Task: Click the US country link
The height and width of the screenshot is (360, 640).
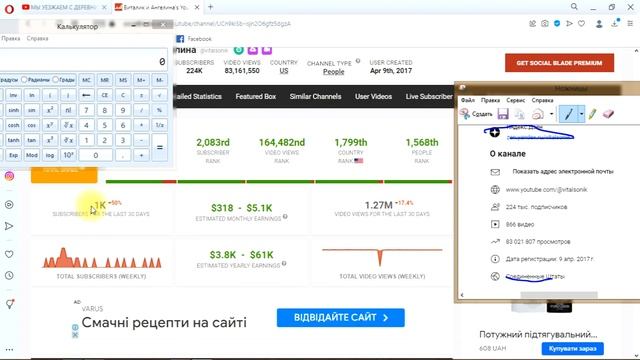Action: [x=284, y=71]
